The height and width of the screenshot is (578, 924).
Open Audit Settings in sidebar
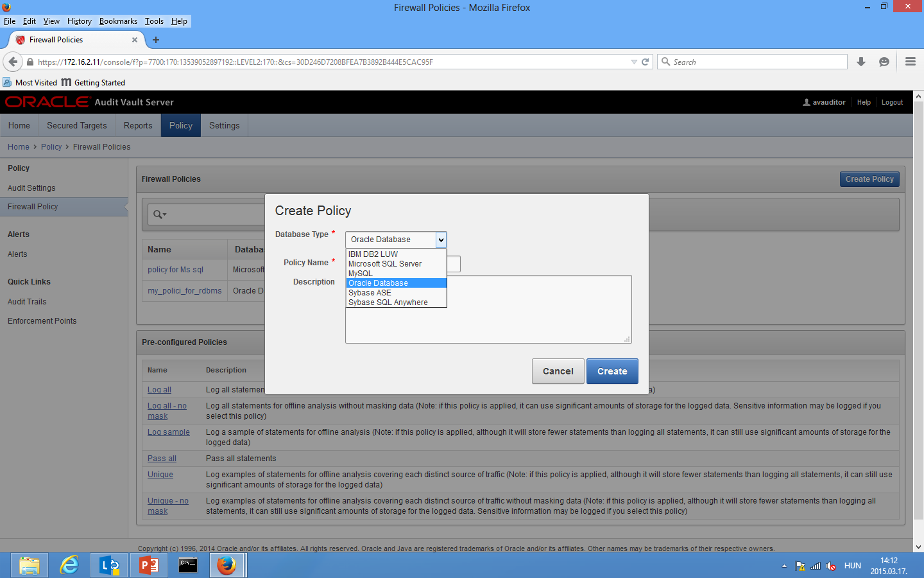tap(31, 188)
